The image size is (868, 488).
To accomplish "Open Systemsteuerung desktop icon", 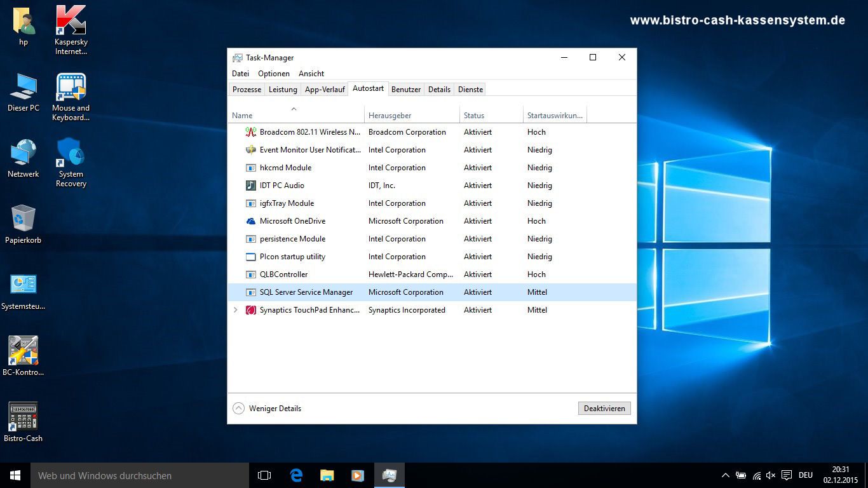I will [24, 291].
